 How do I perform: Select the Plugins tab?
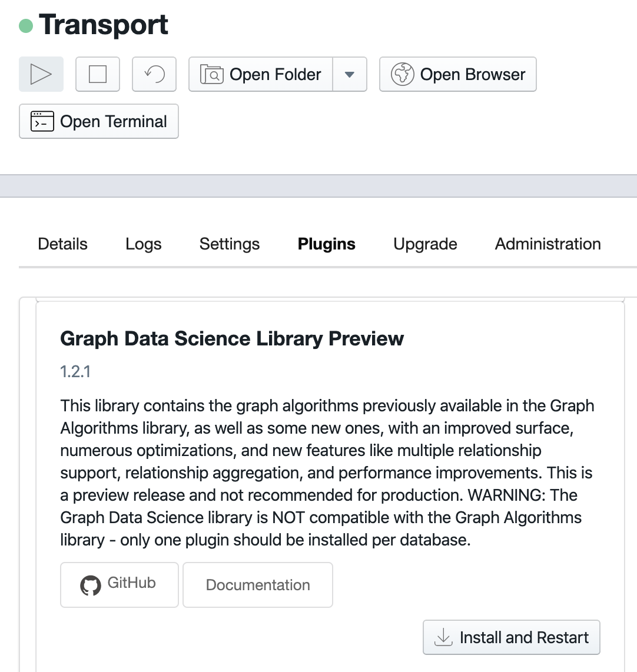(x=327, y=244)
